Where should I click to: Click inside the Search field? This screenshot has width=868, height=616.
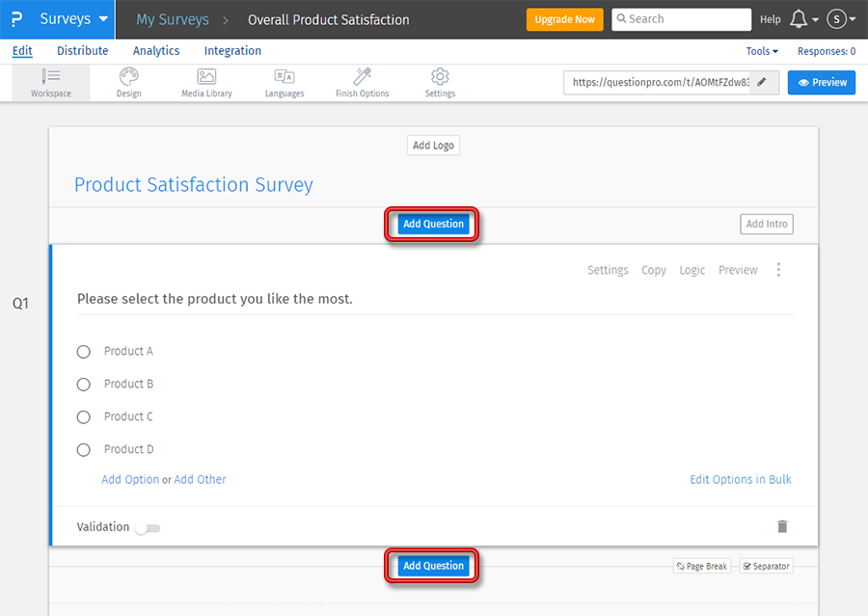point(681,18)
